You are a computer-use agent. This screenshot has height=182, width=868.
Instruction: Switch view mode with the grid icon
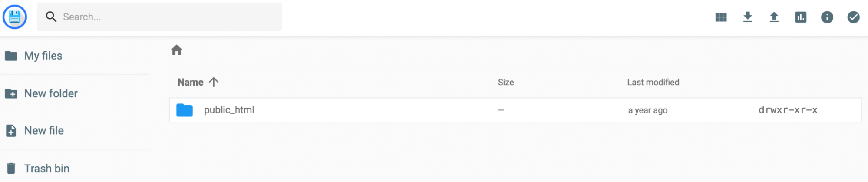click(721, 17)
